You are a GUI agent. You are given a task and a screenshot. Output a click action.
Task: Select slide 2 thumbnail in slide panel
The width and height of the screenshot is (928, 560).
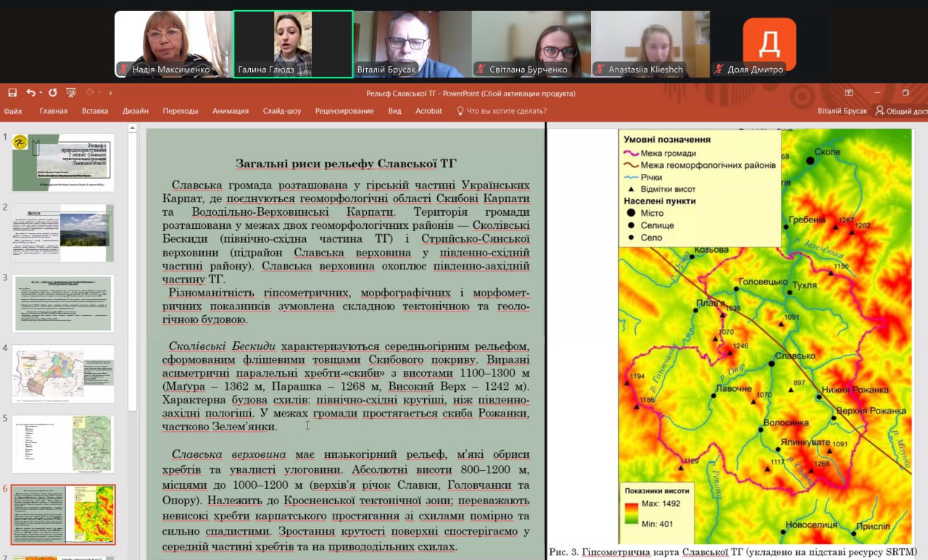[x=63, y=232]
